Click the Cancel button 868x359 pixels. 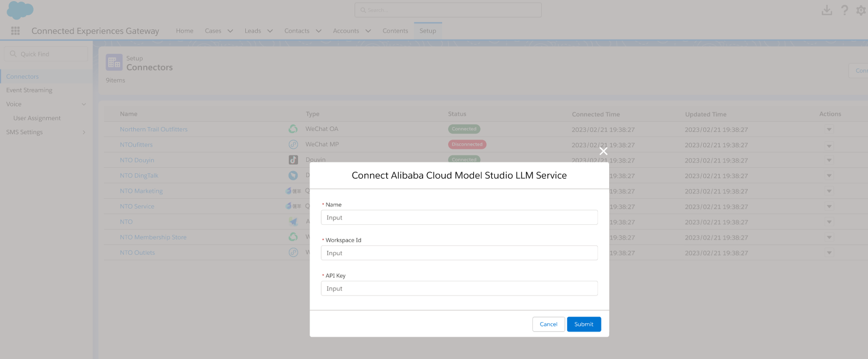point(548,324)
